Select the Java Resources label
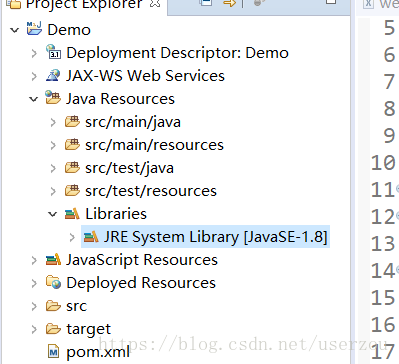The width and height of the screenshot is (399, 364). (x=120, y=99)
